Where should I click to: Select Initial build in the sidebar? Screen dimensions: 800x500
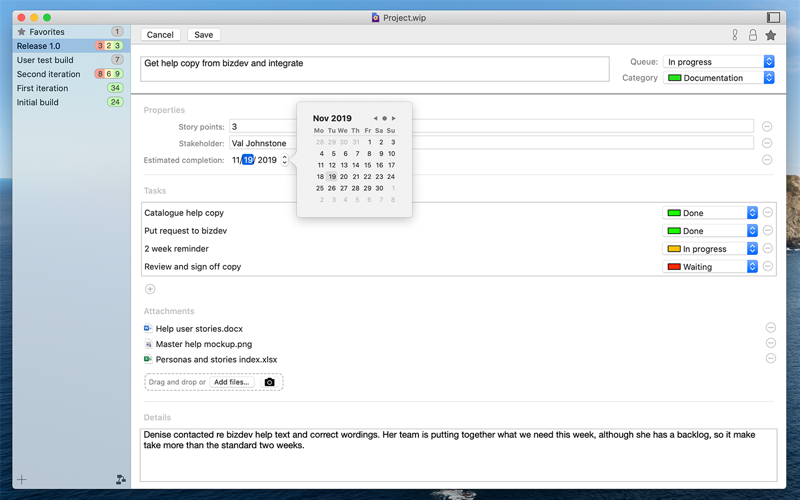click(71, 102)
